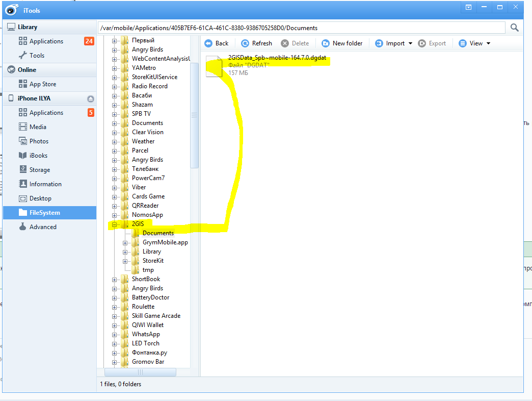Screen dimensions: 532x401
Task: Expand the ShortBook folder
Action: (x=114, y=280)
